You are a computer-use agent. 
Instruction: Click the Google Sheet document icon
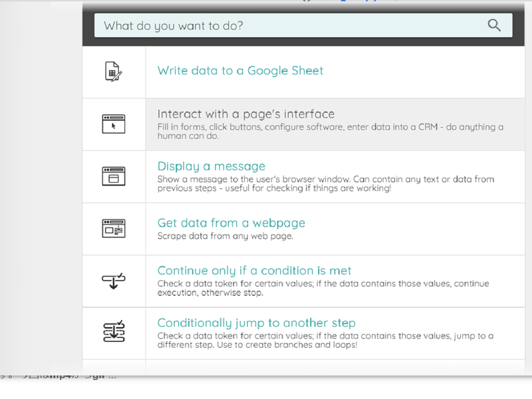pos(114,71)
